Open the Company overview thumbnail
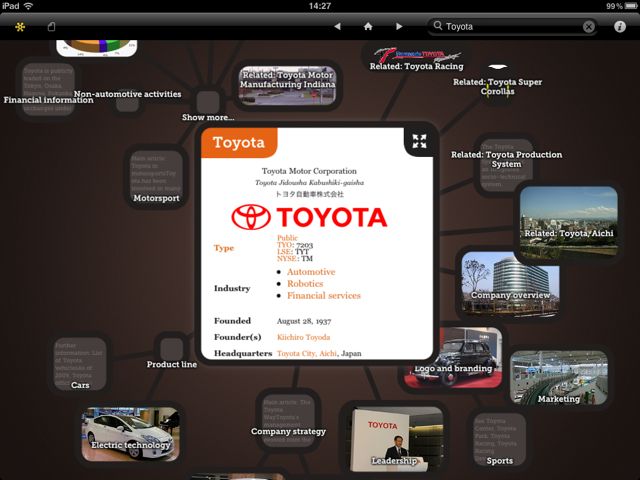Viewport: 640px width, 480px height. click(x=510, y=284)
